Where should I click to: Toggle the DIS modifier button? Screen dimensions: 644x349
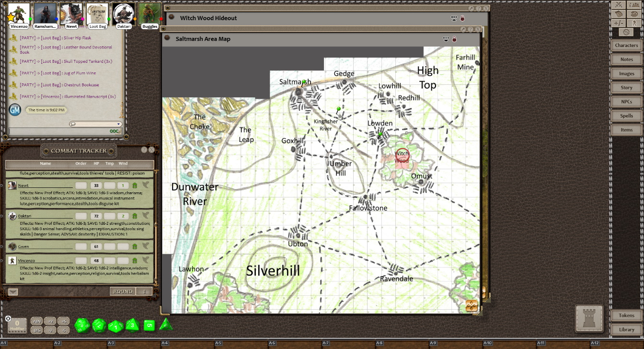tap(36, 330)
